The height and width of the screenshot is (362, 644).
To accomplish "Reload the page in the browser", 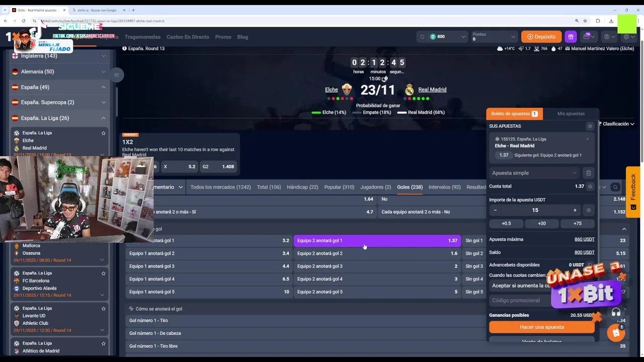I will [x=24, y=21].
